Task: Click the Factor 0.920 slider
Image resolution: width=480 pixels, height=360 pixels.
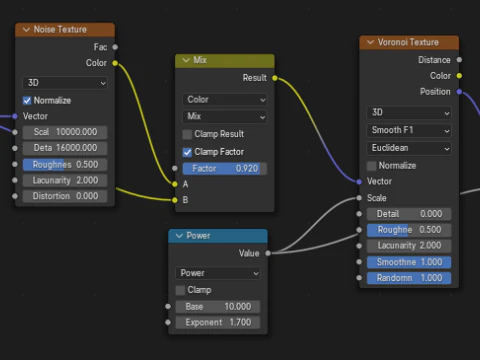Action: pyautogui.click(x=225, y=169)
